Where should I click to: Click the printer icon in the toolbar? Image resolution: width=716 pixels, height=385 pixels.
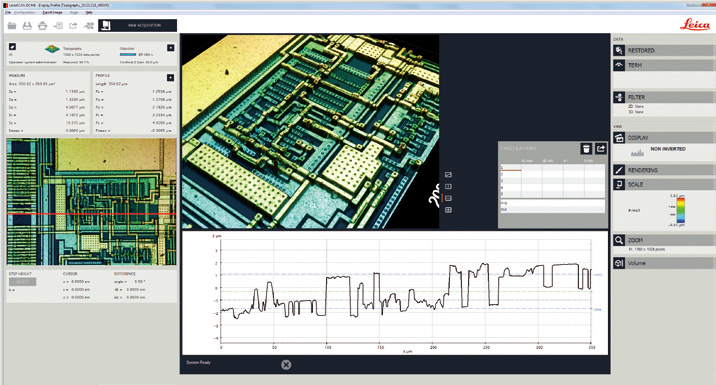tap(42, 26)
